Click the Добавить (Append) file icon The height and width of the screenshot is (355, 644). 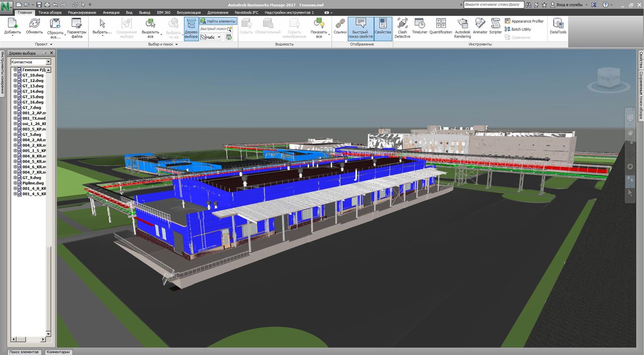point(12,24)
